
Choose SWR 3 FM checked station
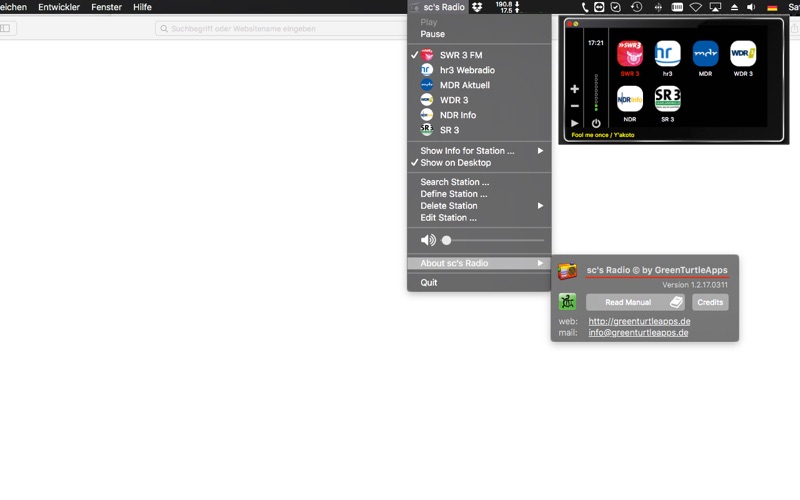coord(479,55)
